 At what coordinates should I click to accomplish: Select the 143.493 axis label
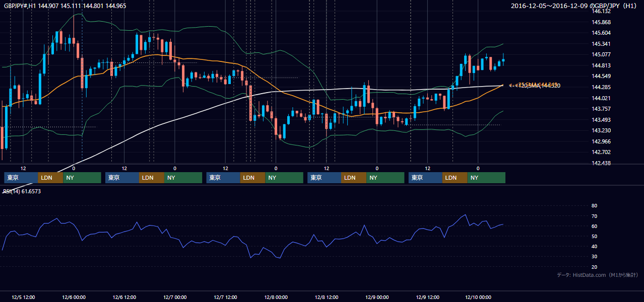[x=602, y=120]
